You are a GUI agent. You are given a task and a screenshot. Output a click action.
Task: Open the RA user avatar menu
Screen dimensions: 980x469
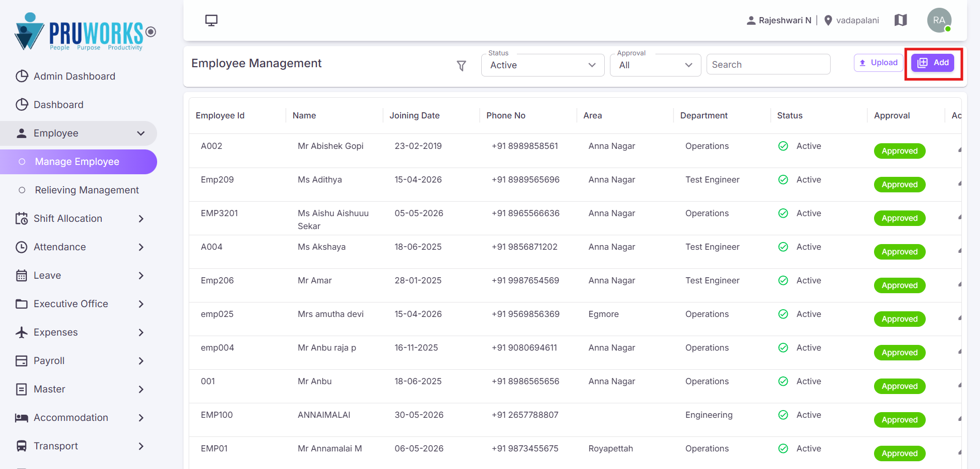[939, 20]
